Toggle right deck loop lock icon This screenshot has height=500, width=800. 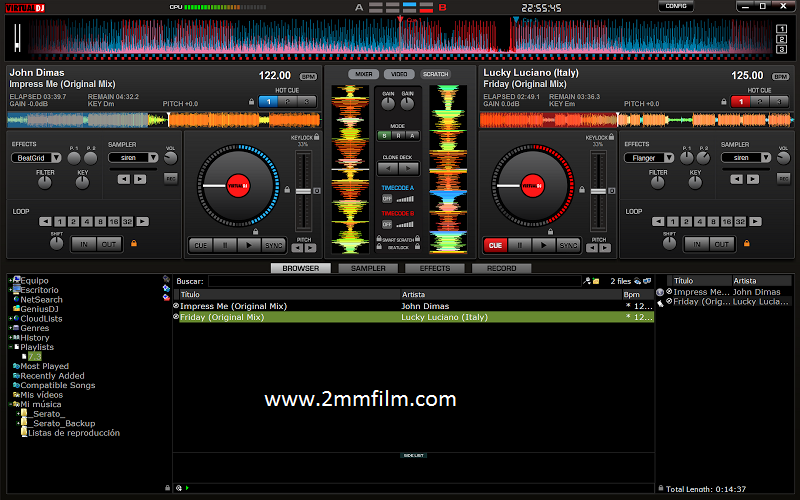[x=746, y=243]
